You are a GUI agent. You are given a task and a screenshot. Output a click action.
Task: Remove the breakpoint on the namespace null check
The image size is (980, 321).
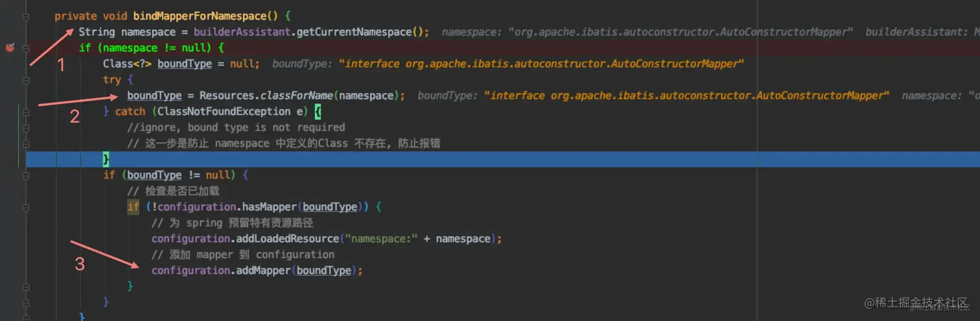coord(10,47)
